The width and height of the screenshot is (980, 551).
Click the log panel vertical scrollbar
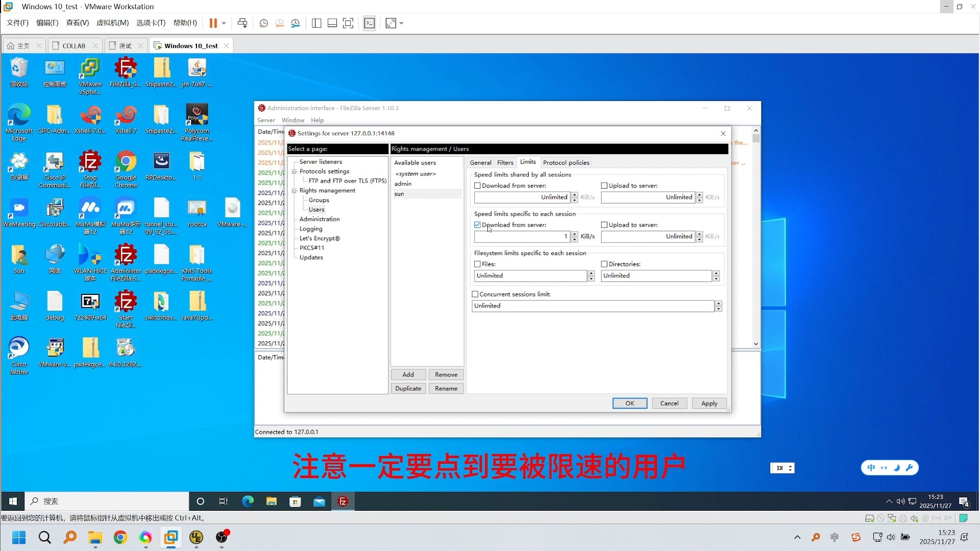pos(756,237)
